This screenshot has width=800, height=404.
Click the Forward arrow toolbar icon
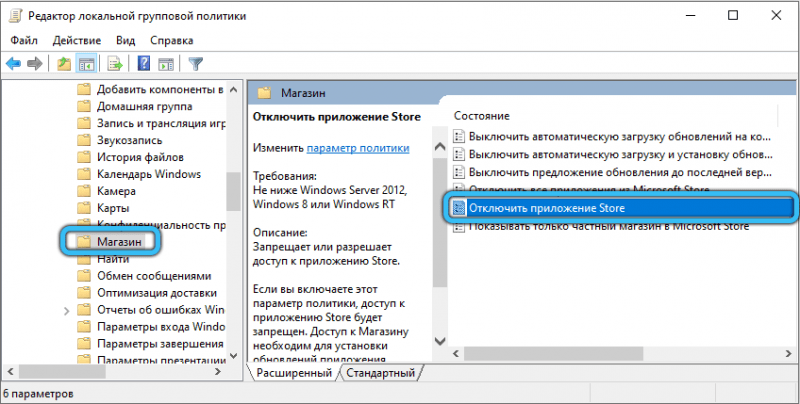click(x=35, y=64)
